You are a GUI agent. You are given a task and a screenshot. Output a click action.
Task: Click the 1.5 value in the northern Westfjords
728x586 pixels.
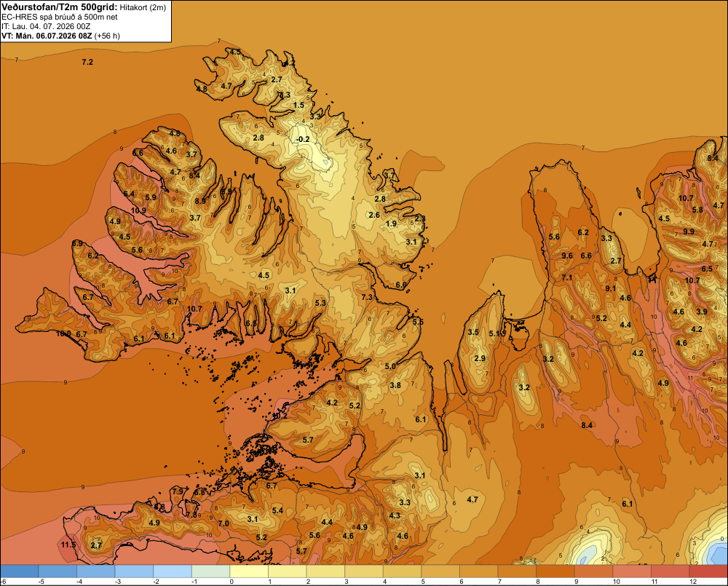299,106
